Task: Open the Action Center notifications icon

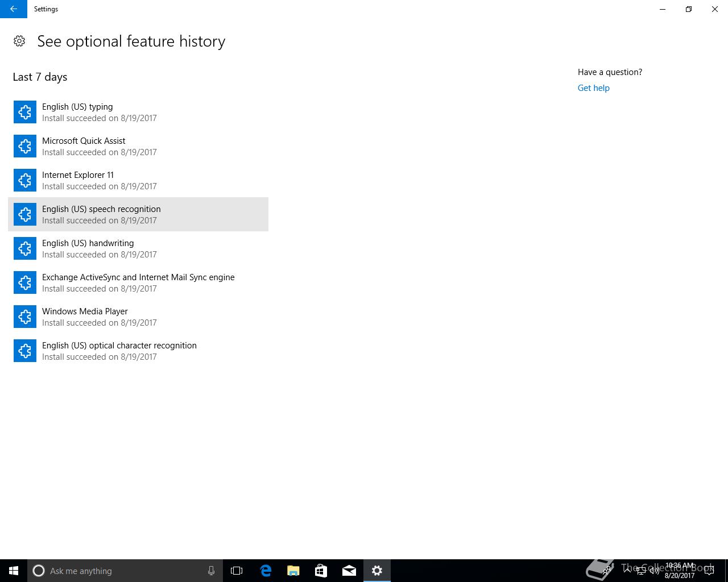Action: point(709,571)
